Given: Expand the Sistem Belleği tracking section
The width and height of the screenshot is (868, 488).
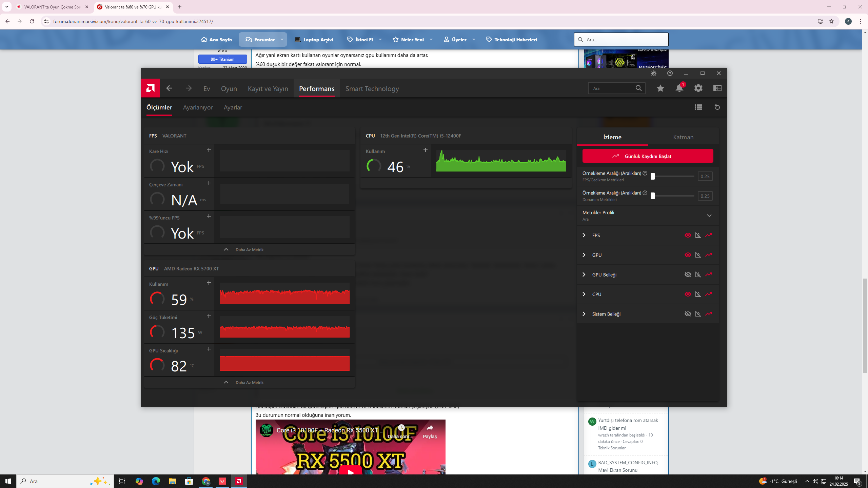Looking at the screenshot, I should coord(584,314).
